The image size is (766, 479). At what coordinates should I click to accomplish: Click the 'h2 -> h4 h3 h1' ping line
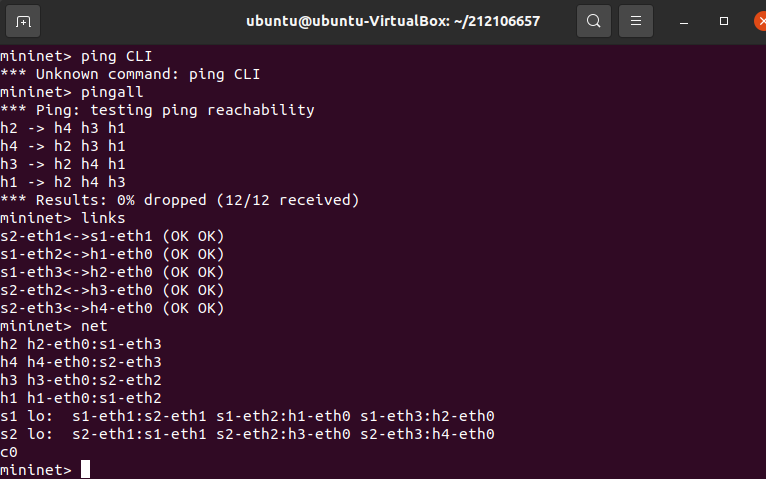[63, 128]
